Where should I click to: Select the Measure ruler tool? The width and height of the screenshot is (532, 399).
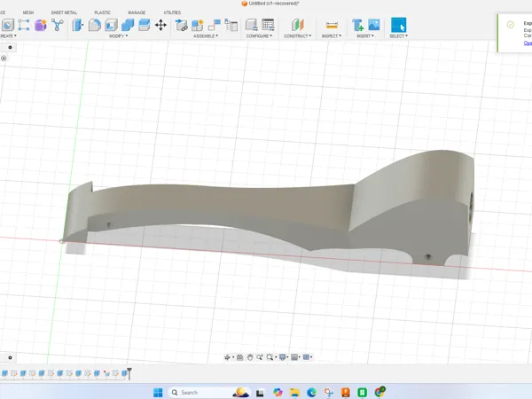(332, 25)
